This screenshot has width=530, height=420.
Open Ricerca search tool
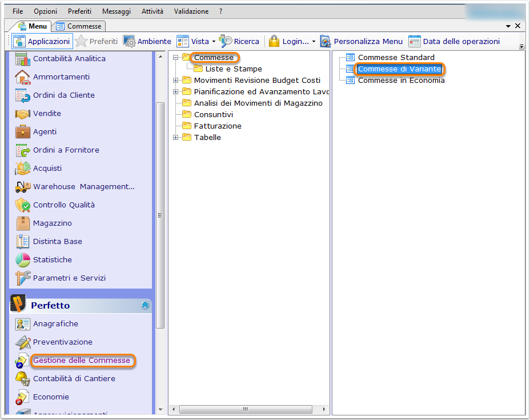click(239, 42)
